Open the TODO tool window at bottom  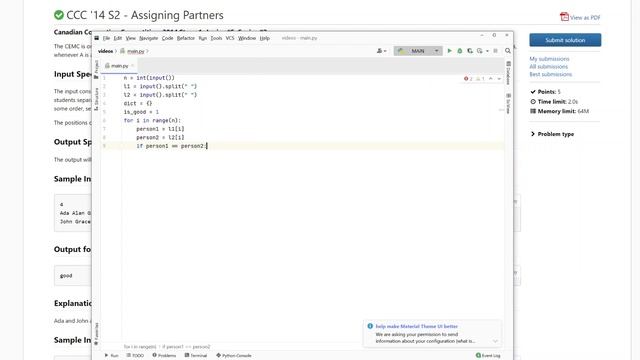[x=135, y=356]
